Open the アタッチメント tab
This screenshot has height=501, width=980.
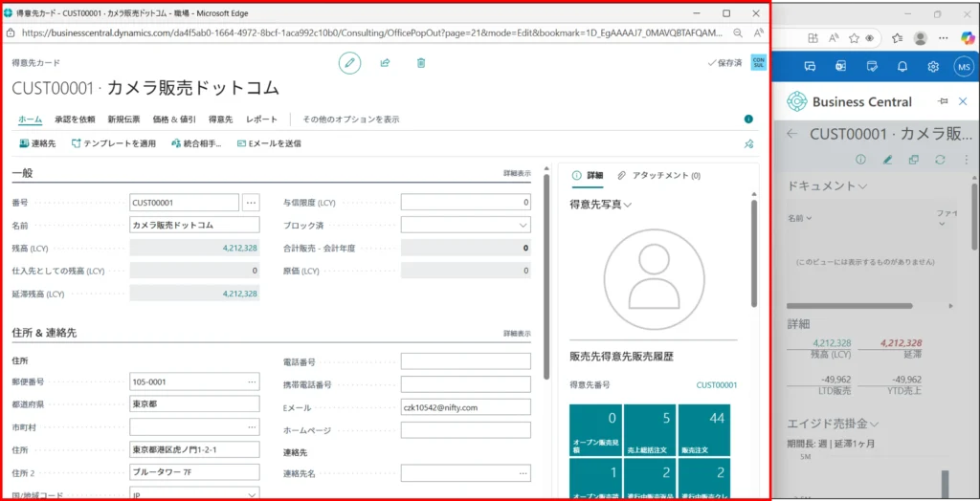pyautogui.click(x=659, y=176)
